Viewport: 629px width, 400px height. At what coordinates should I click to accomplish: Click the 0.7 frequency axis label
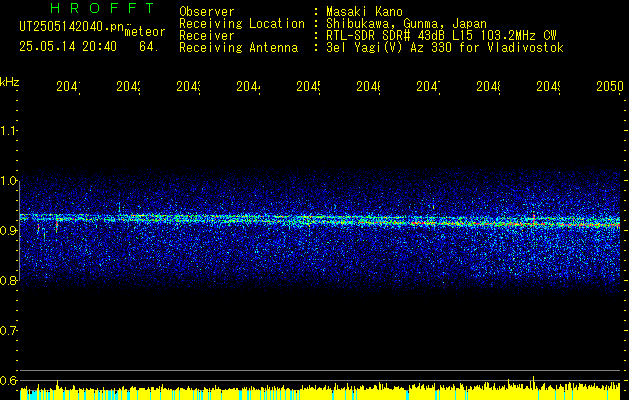pos(8,331)
